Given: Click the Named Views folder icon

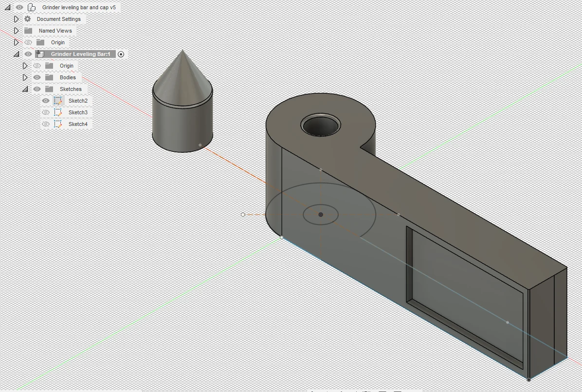Looking at the screenshot, I should pos(28,31).
